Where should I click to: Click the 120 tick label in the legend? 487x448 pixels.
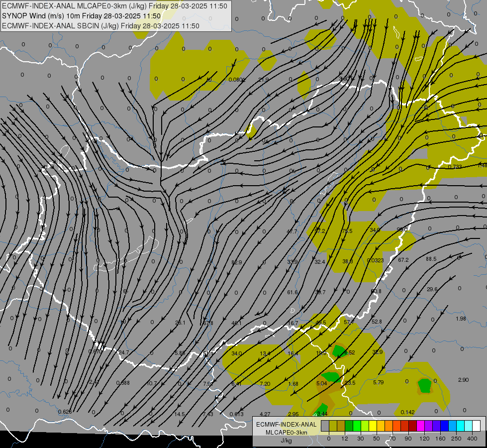pyautogui.click(x=425, y=439)
